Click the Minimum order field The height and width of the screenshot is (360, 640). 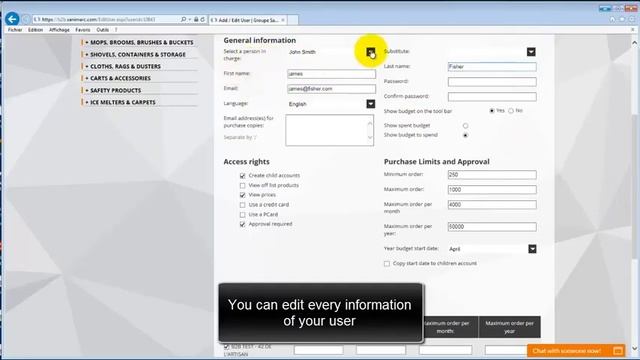492,175
